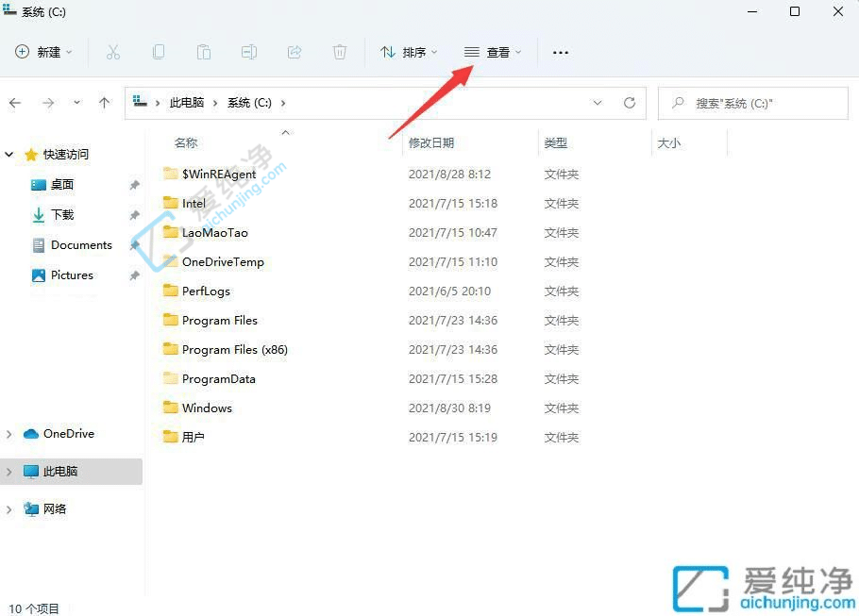Screen dimensions: 859x616
Task: Expand address bar history dropdown
Action: click(x=598, y=103)
